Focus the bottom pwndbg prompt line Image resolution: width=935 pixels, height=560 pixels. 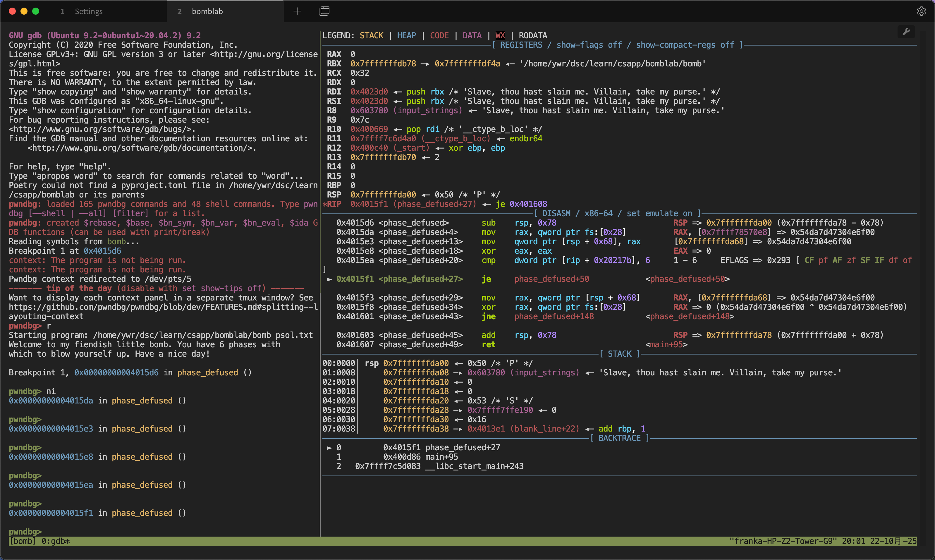pyautogui.click(x=26, y=532)
